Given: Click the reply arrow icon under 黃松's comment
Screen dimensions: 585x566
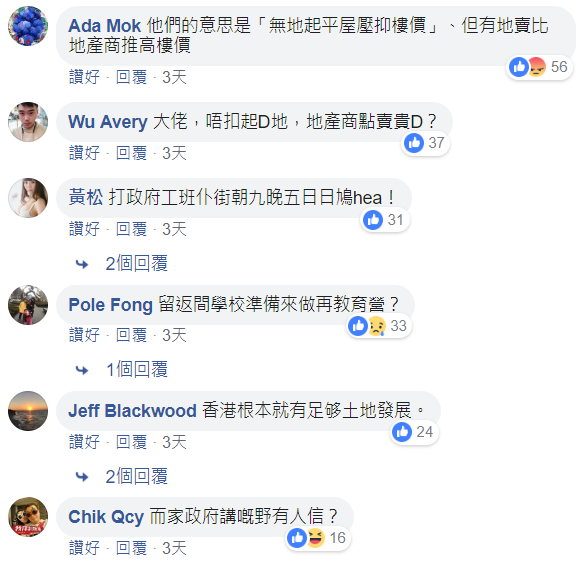Looking at the screenshot, I should click(82, 264).
